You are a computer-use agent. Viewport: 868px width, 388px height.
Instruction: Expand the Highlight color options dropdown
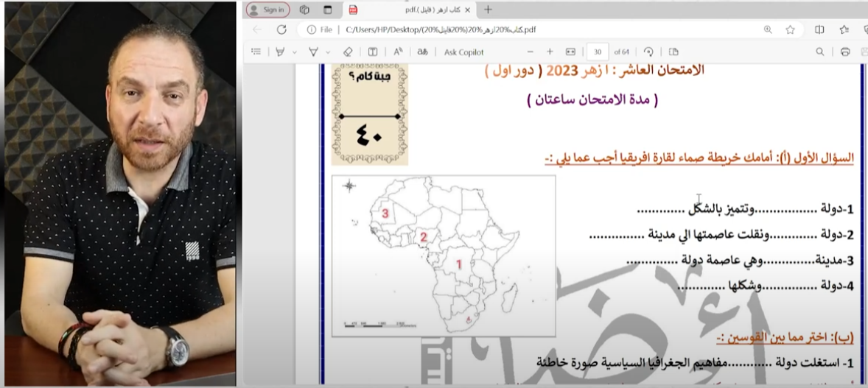tap(328, 52)
